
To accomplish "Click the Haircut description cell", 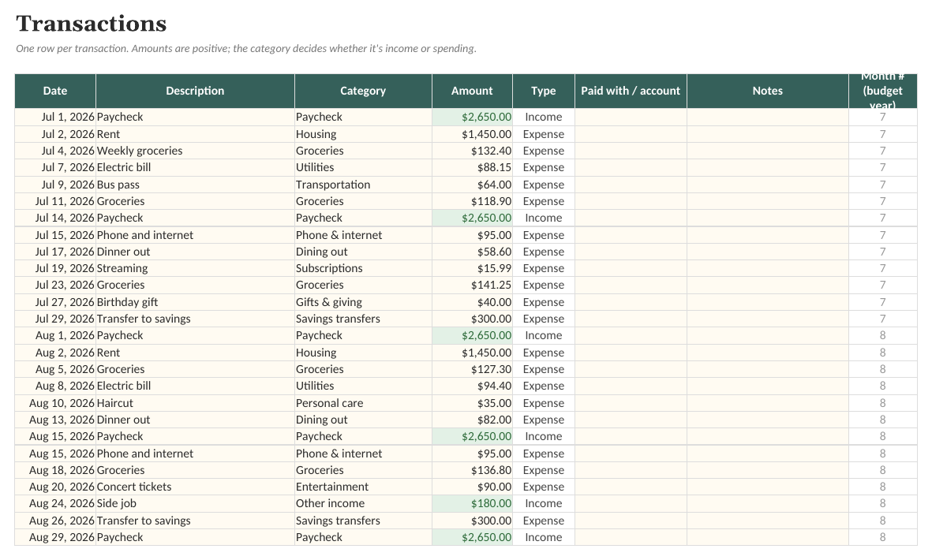I will pyautogui.click(x=195, y=403).
